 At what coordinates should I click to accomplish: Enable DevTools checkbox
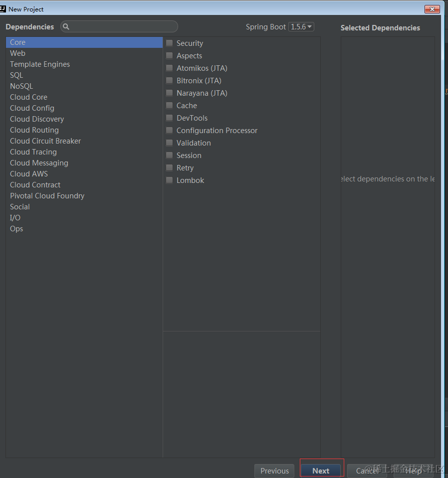tap(170, 118)
